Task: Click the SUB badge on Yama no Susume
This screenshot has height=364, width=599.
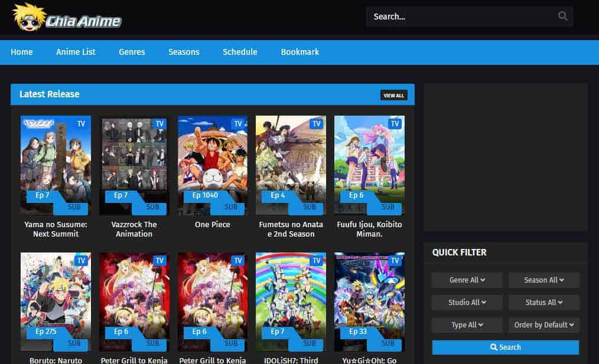Action: [71, 207]
